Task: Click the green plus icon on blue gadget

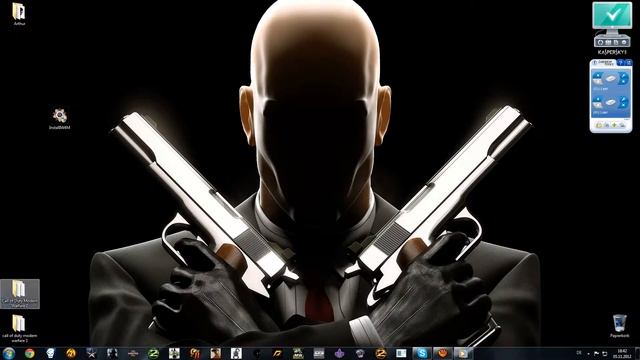Action: click(x=615, y=125)
